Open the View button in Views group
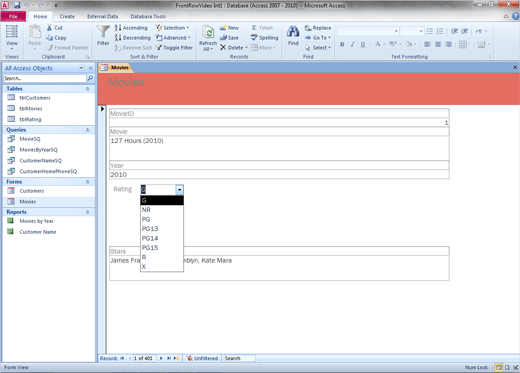The image size is (520, 373). [x=11, y=37]
